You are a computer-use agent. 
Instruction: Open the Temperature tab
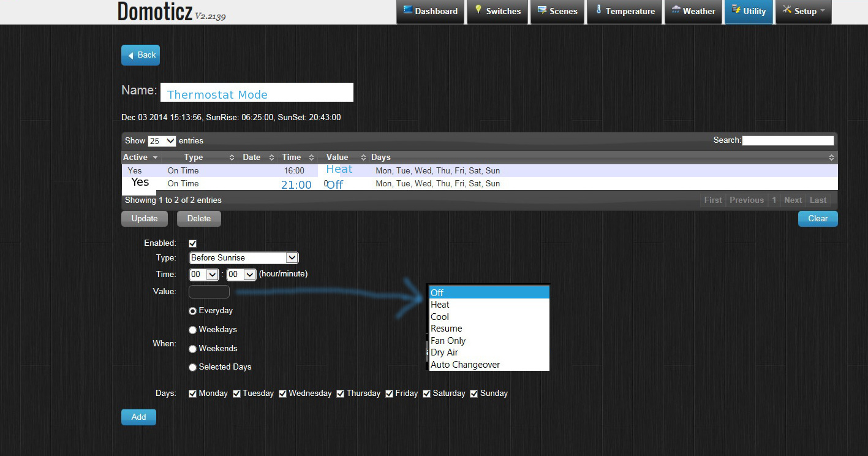(624, 11)
